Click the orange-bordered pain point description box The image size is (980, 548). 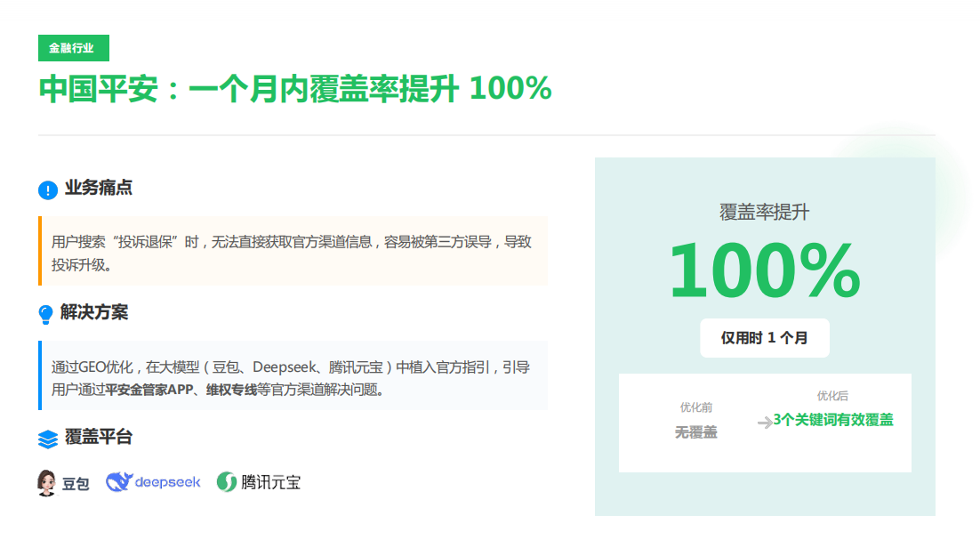pos(293,252)
